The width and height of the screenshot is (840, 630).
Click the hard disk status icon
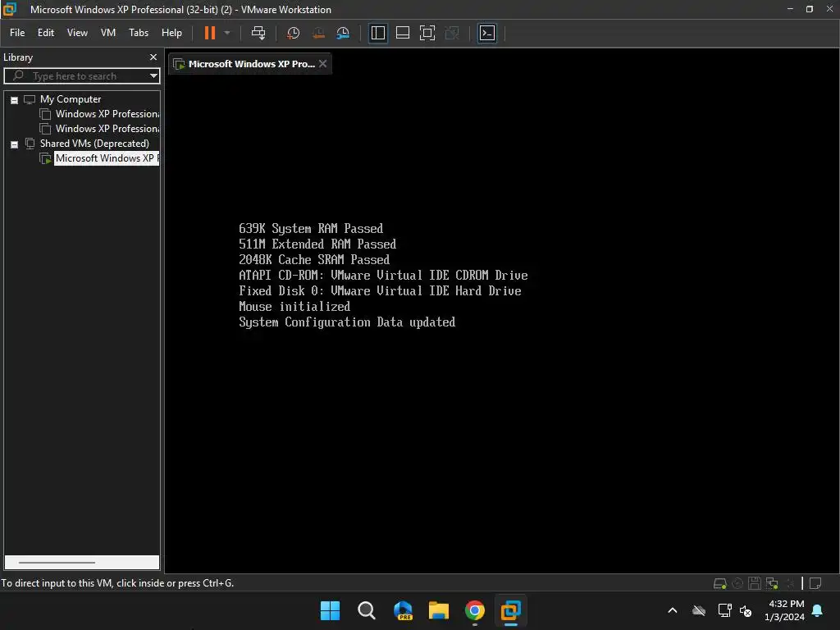coord(720,583)
